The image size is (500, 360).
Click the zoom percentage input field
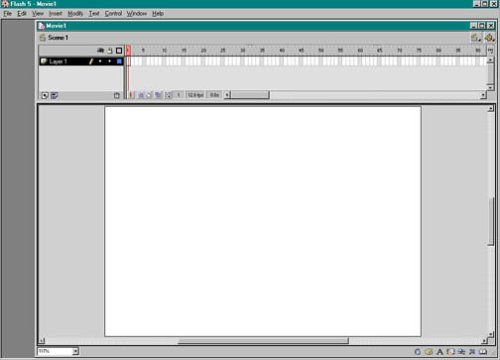(x=55, y=351)
